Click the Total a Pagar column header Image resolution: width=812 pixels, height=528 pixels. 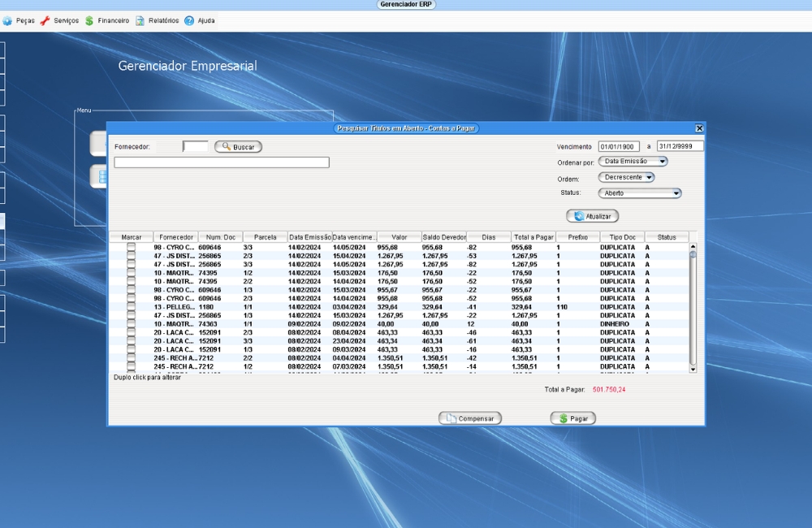[x=534, y=237]
